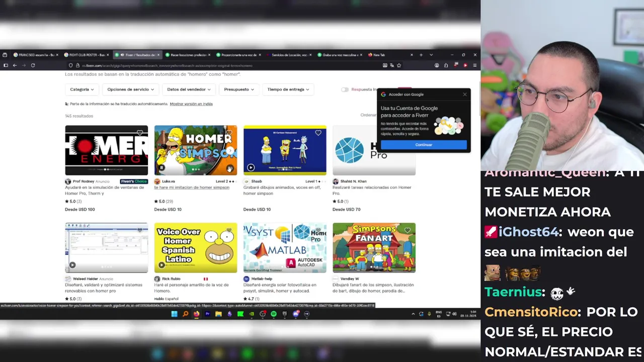Toggle the Respuesta inmediata switch

coord(345,89)
